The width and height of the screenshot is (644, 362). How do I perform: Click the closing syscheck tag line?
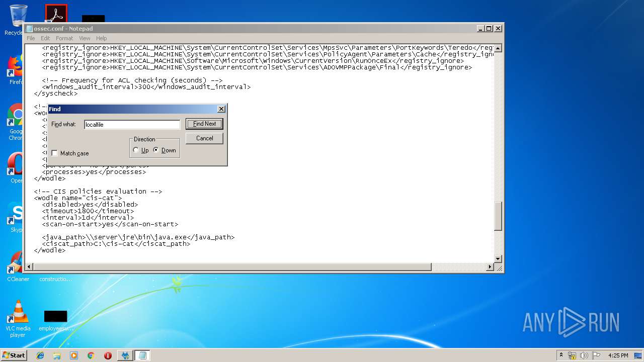click(56, 94)
